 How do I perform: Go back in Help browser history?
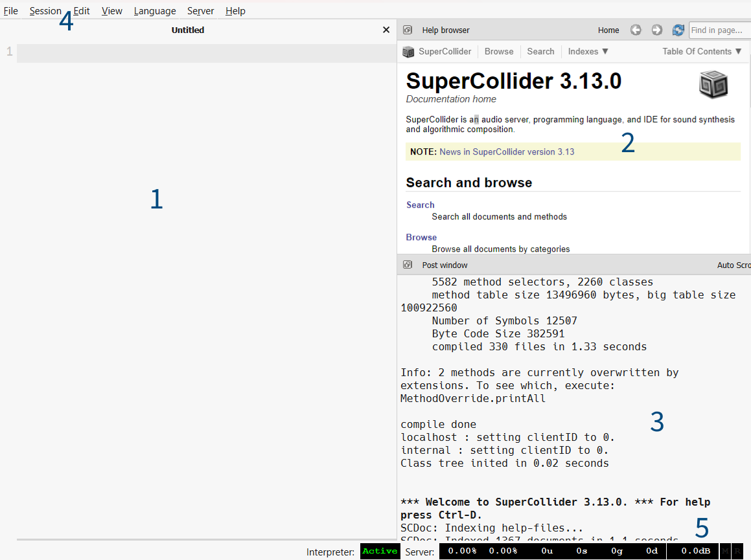(x=636, y=30)
